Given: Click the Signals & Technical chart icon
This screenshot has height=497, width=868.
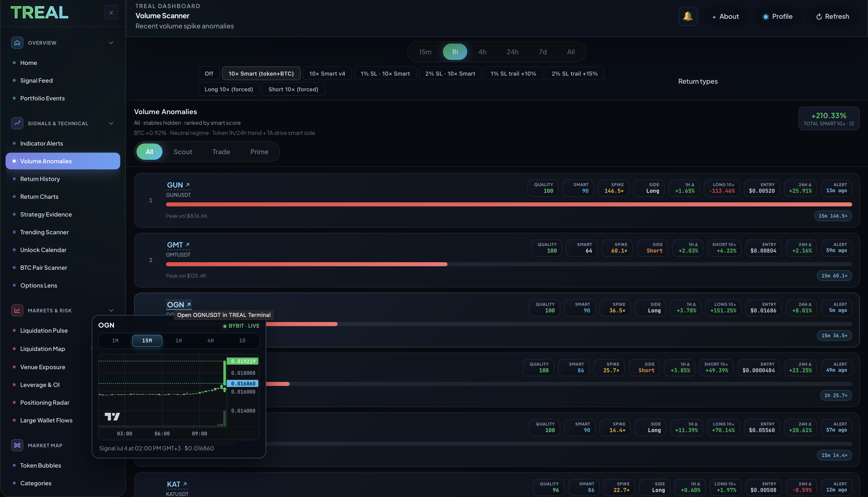Looking at the screenshot, I should click(x=17, y=123).
